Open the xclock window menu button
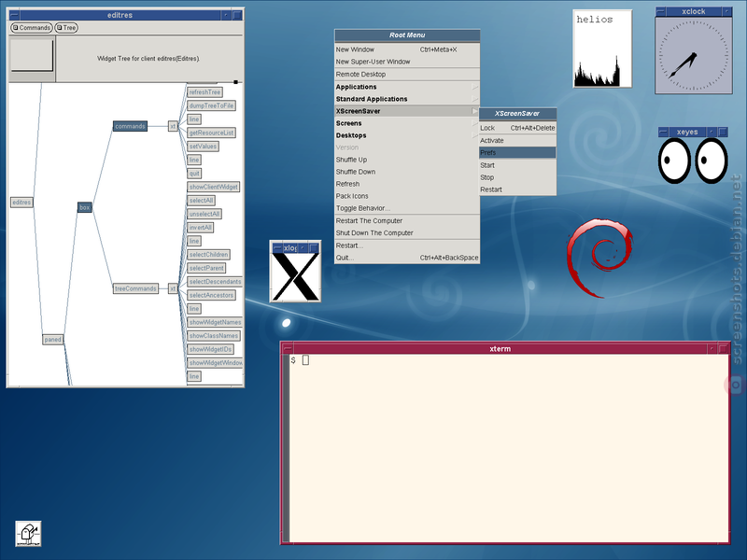Image resolution: width=747 pixels, height=560 pixels. point(661,11)
